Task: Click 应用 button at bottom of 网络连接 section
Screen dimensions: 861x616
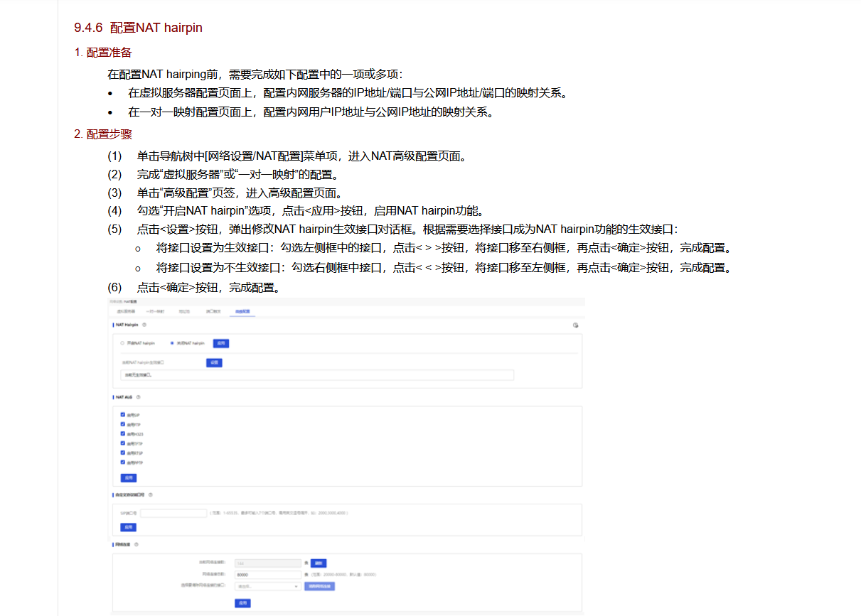Action: pos(242,603)
